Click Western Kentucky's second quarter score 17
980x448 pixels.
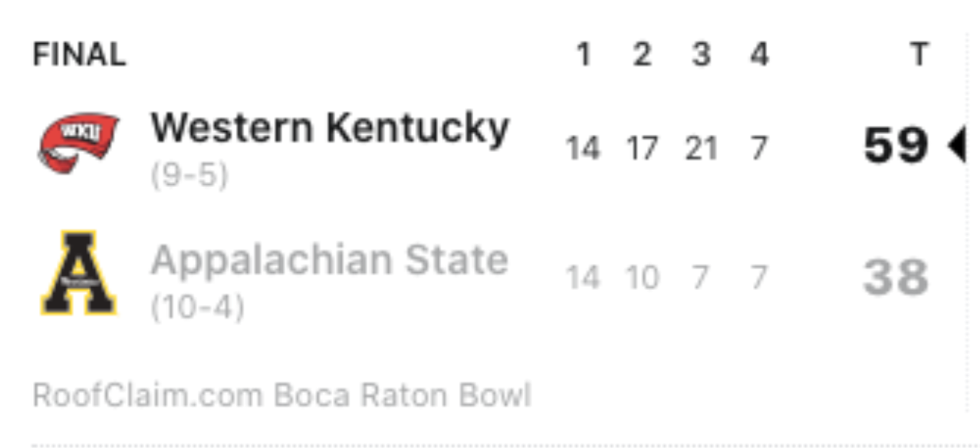[x=642, y=148]
